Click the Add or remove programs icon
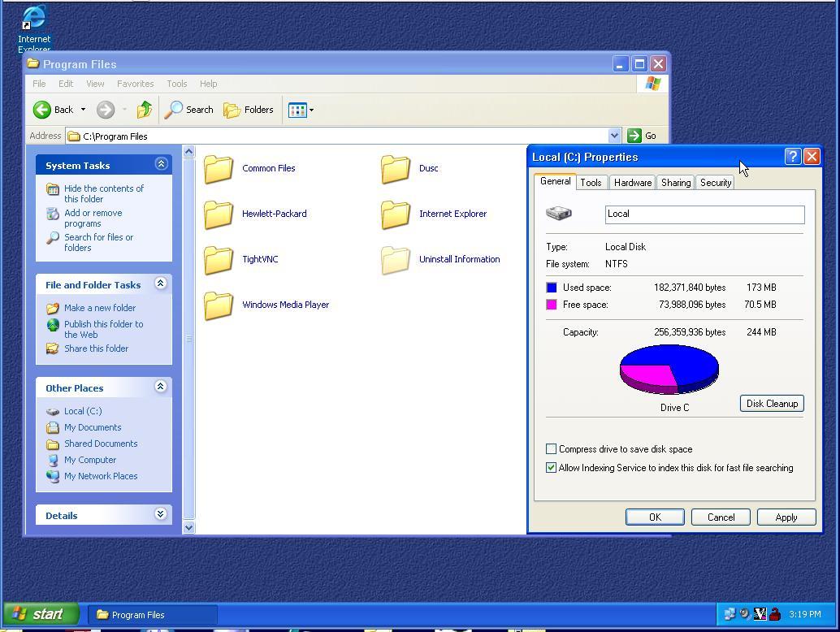 [x=53, y=214]
